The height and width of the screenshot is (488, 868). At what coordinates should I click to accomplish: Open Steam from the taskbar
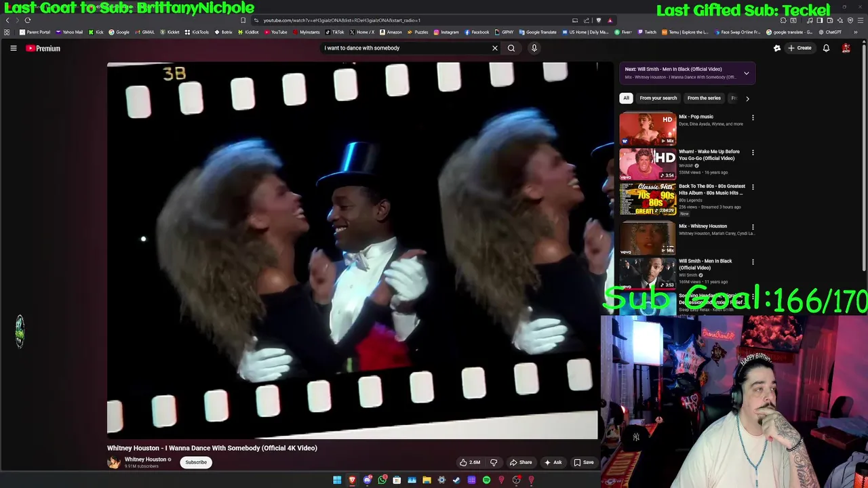(456, 480)
